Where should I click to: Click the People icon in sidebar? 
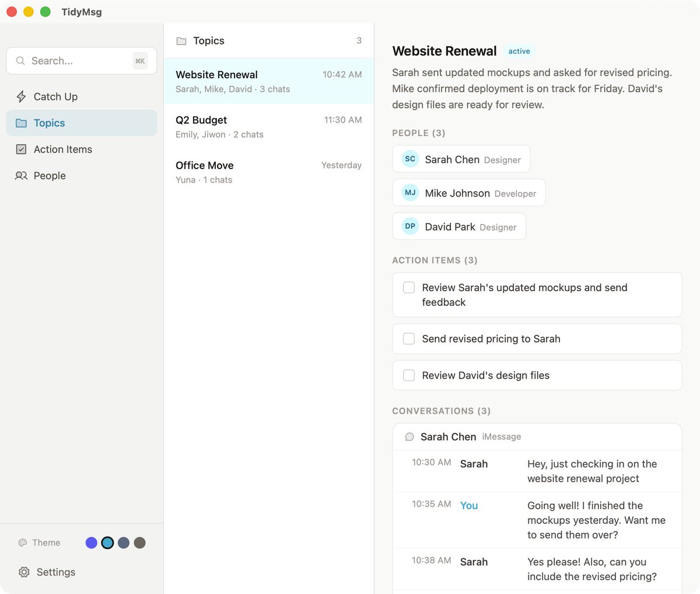(x=21, y=176)
